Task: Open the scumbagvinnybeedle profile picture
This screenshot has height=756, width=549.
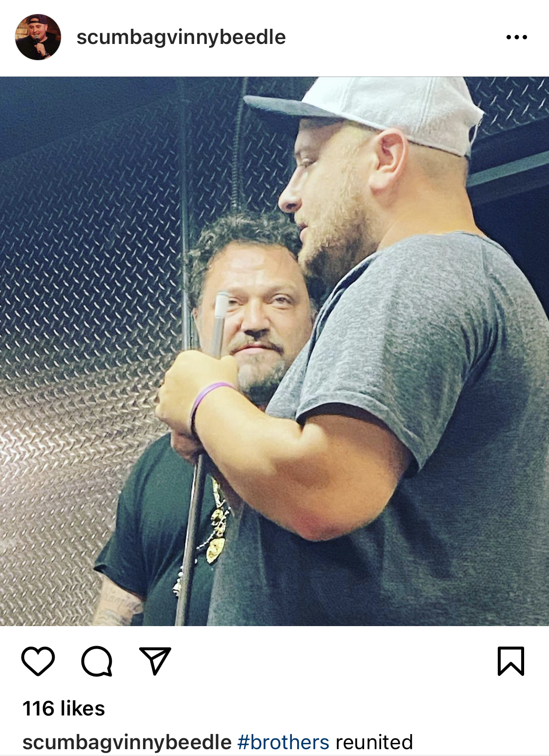Action: coord(38,37)
